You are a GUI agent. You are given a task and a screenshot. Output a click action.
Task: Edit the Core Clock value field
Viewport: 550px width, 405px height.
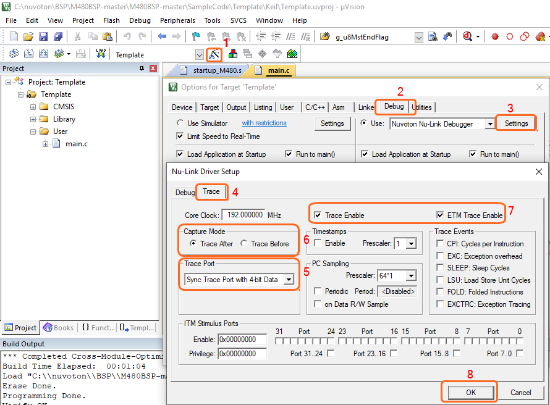tap(243, 215)
